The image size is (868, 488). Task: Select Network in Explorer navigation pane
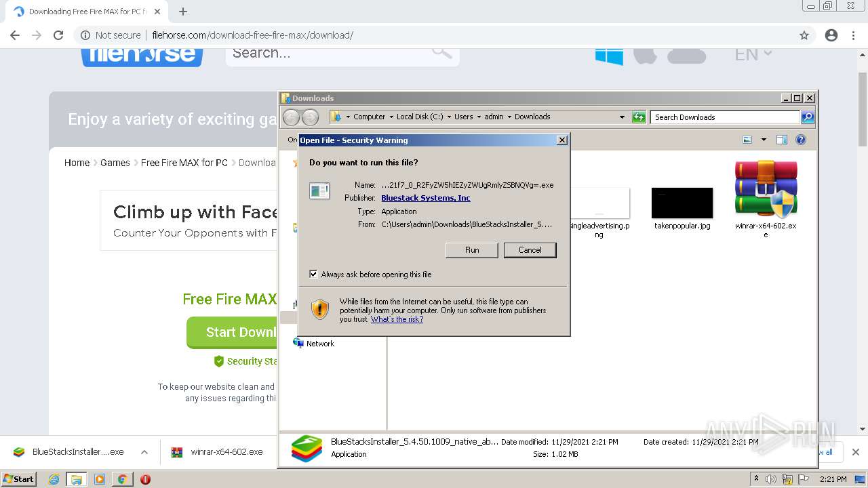point(314,344)
